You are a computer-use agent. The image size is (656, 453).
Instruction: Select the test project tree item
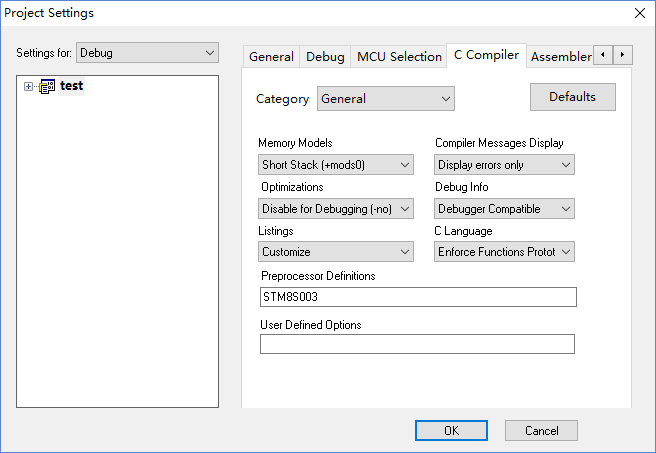coord(71,87)
